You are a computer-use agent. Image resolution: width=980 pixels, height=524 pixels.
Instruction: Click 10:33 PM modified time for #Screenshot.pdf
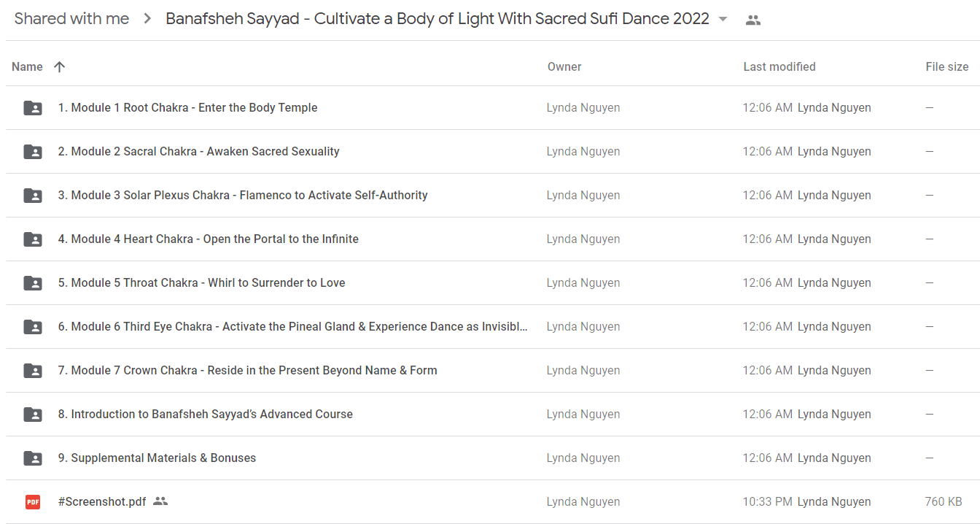pos(767,501)
